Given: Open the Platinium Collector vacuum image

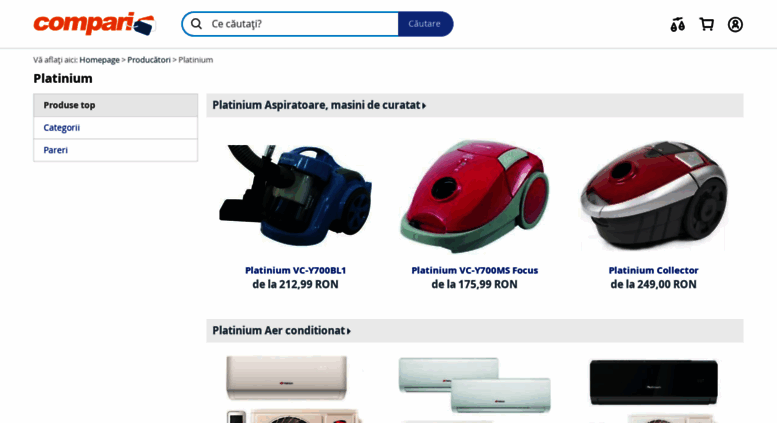Looking at the screenshot, I should coord(654,196).
